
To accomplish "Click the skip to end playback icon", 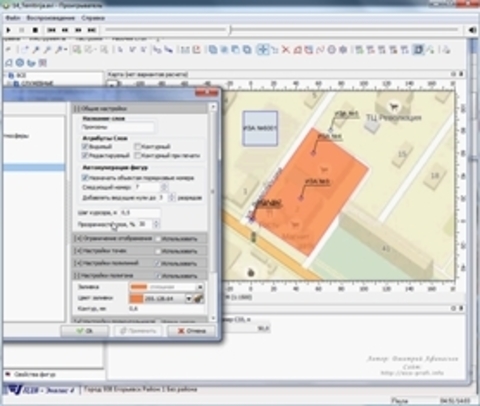I will [x=91, y=30].
